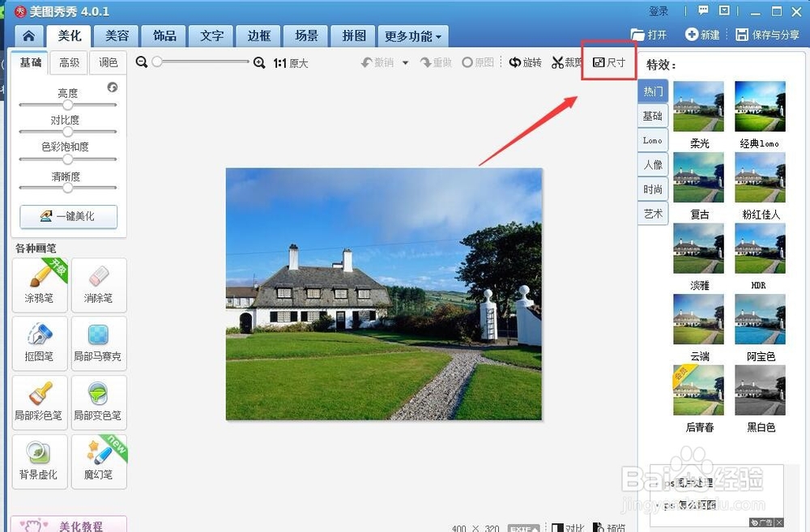Click the 旋转 rotate tool
This screenshot has width=810, height=532.
526,62
